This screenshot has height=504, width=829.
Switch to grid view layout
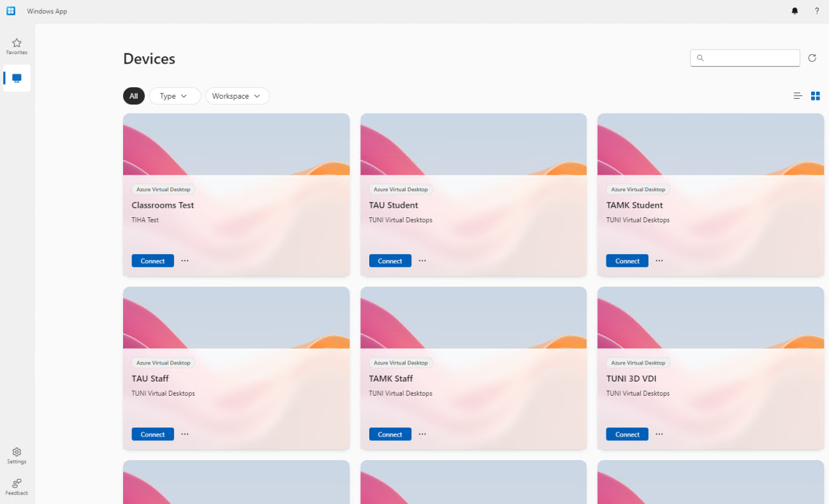click(x=815, y=96)
